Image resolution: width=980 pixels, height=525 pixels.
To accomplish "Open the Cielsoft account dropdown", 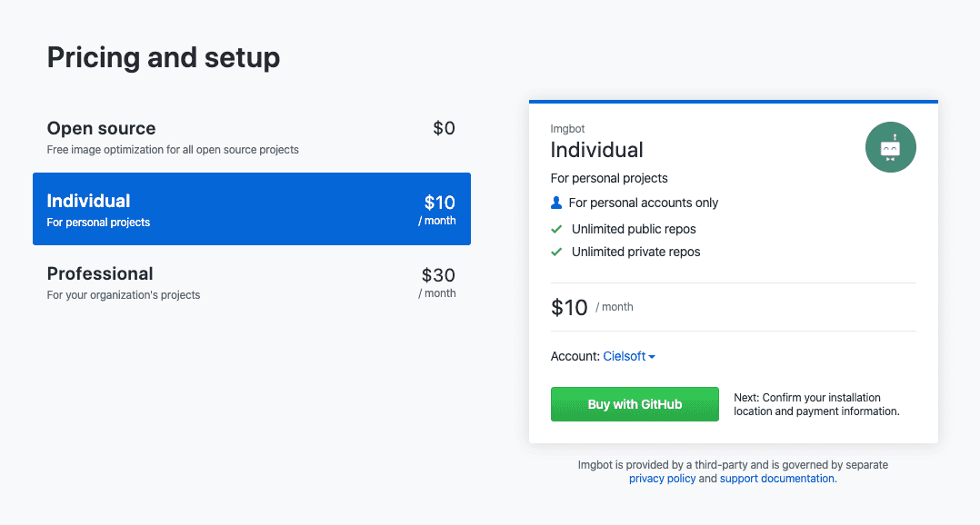I will pyautogui.click(x=628, y=357).
